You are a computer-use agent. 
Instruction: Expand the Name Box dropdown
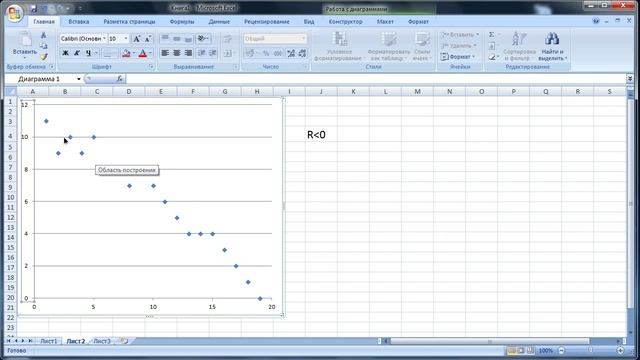pyautogui.click(x=78, y=79)
